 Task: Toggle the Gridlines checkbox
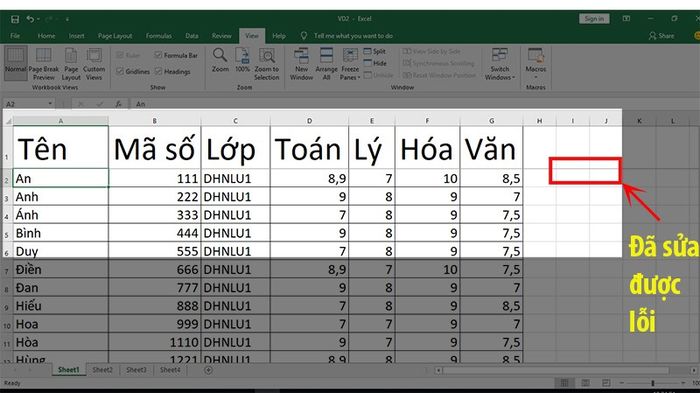pyautogui.click(x=133, y=71)
